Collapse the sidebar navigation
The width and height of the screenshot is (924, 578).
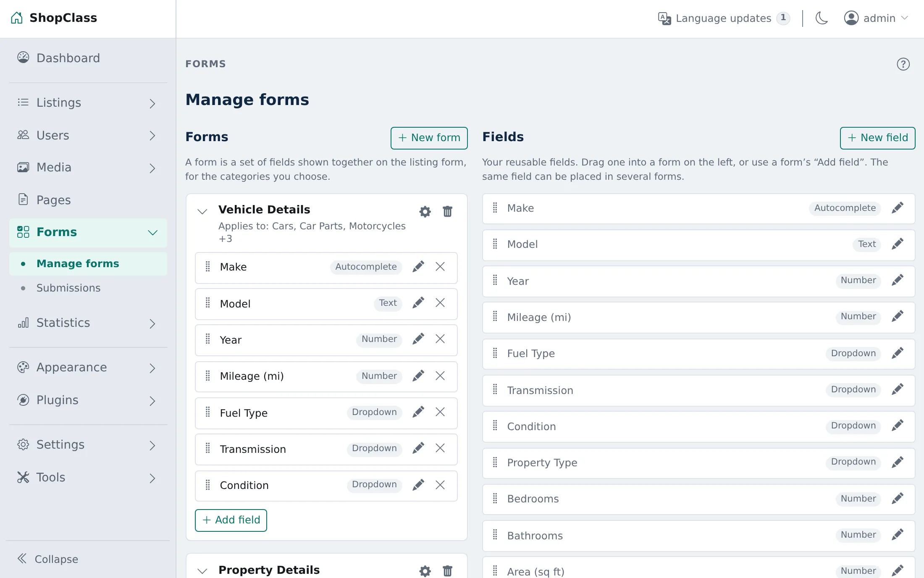pos(48,559)
